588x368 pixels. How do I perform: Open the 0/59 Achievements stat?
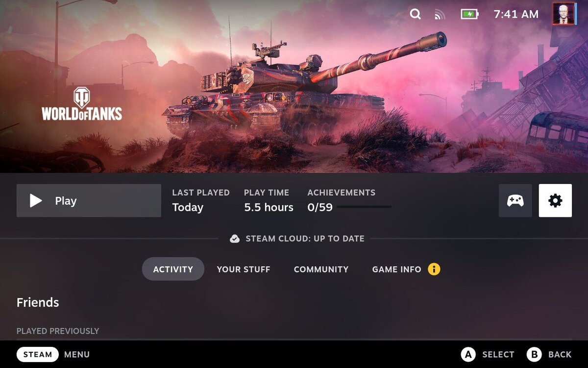tap(320, 207)
